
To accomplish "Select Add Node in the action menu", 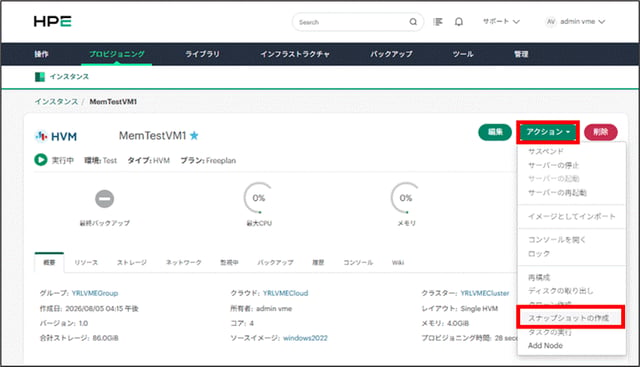I will click(545, 345).
